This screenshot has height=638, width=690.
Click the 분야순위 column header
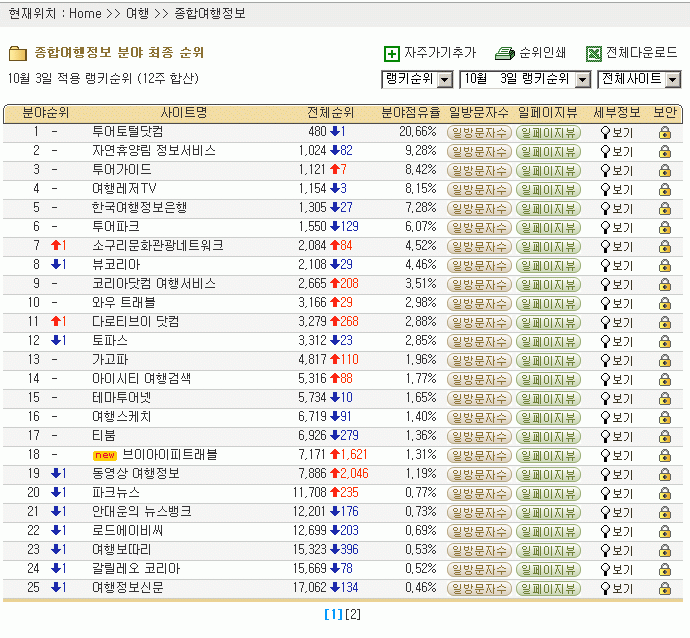click(x=46, y=113)
